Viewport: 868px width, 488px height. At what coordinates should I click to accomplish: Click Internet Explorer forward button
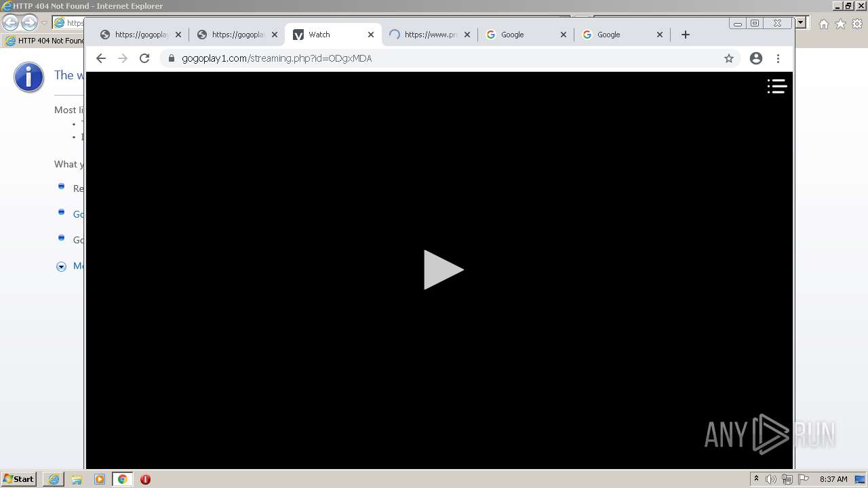pyautogui.click(x=29, y=22)
